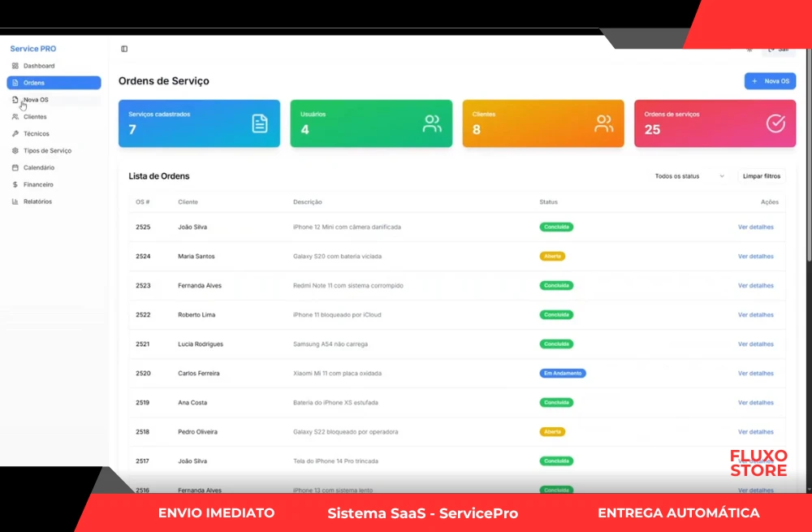The width and height of the screenshot is (812, 532).
Task: Click the checkmark icon on Ordens de serviços card
Action: 775,123
